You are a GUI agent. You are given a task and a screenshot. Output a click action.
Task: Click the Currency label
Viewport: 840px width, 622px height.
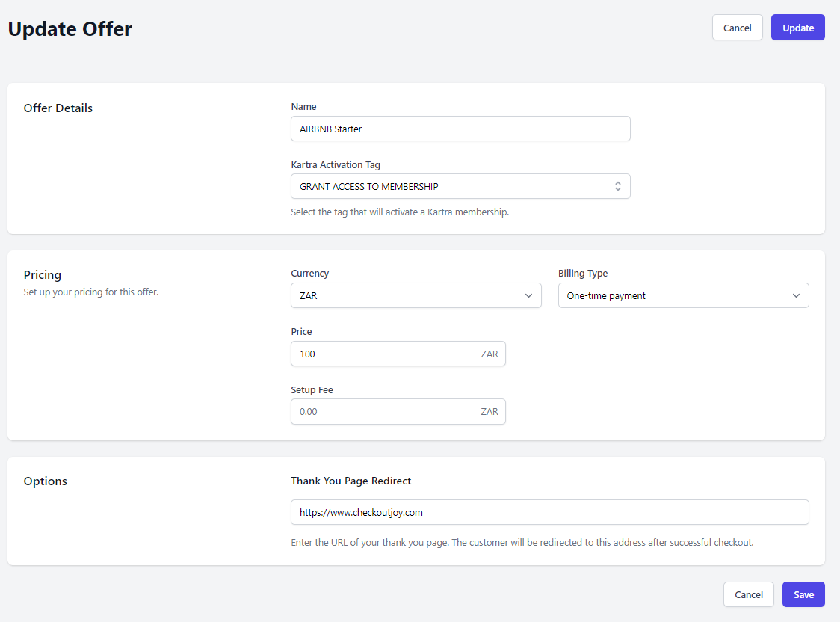[309, 273]
